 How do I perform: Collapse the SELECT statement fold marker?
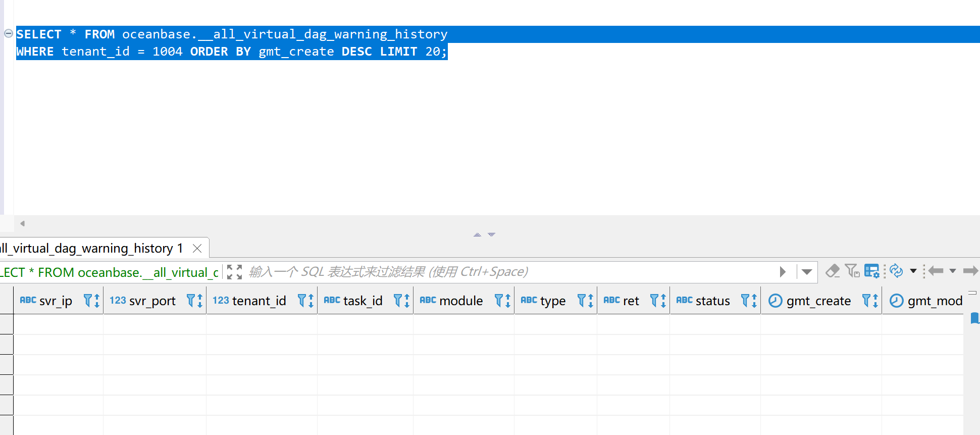(x=9, y=34)
